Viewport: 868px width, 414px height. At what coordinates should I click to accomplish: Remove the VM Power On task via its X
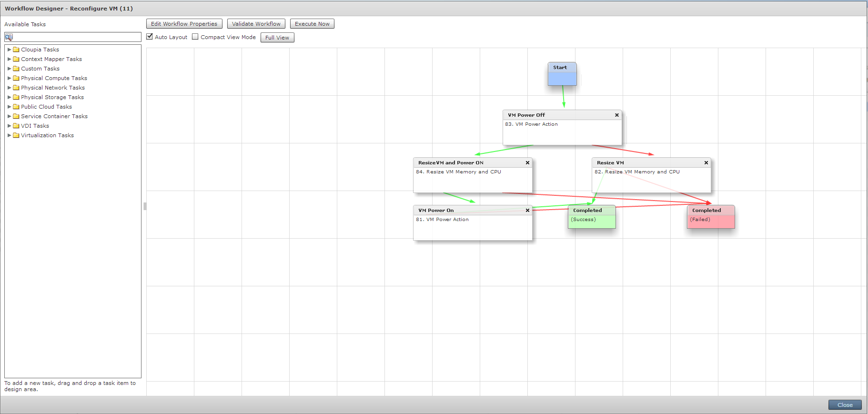[527, 210]
